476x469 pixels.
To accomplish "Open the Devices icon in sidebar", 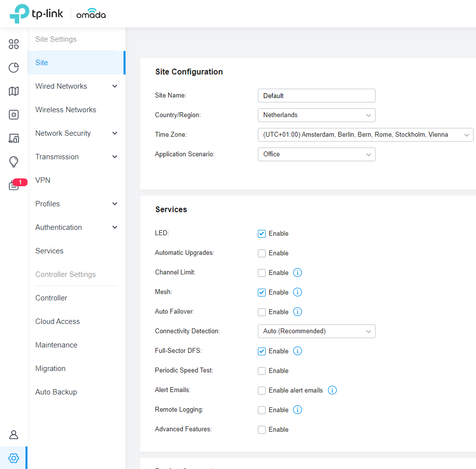I will pyautogui.click(x=14, y=115).
